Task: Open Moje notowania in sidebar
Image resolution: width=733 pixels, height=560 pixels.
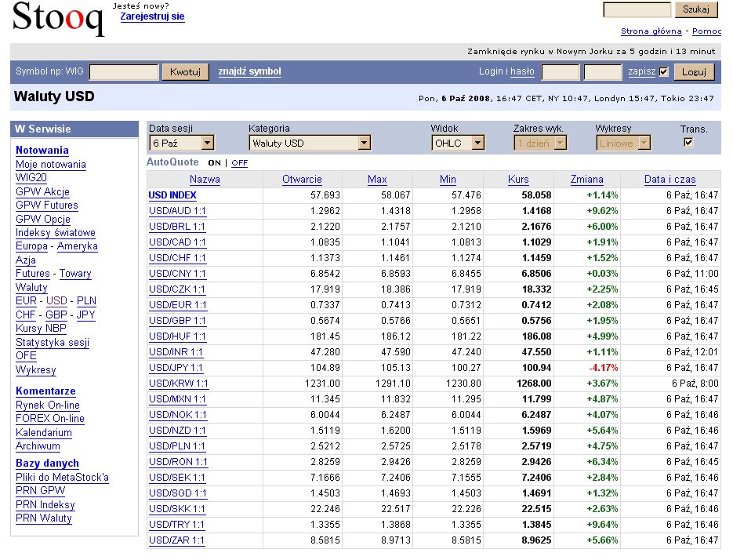Action: [51, 164]
